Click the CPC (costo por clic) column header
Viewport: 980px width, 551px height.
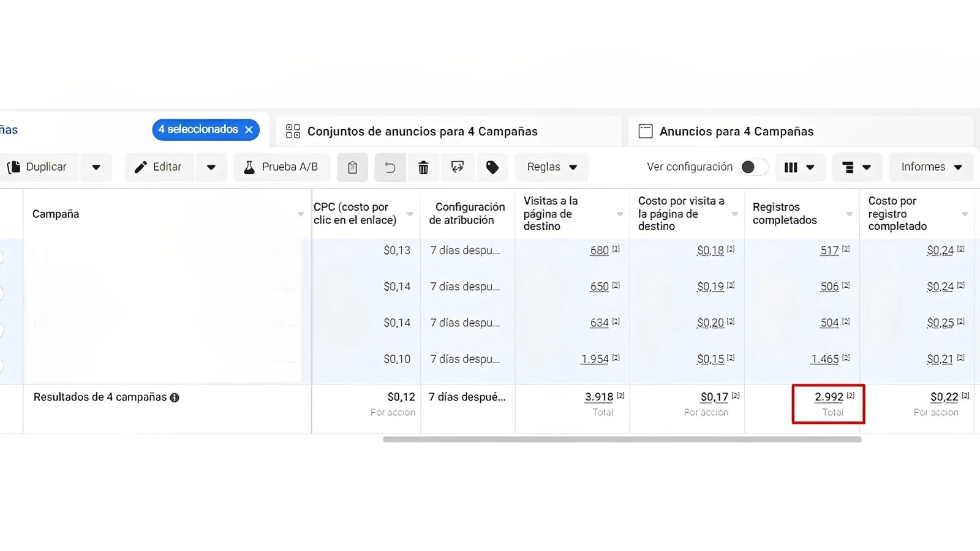coord(366,214)
